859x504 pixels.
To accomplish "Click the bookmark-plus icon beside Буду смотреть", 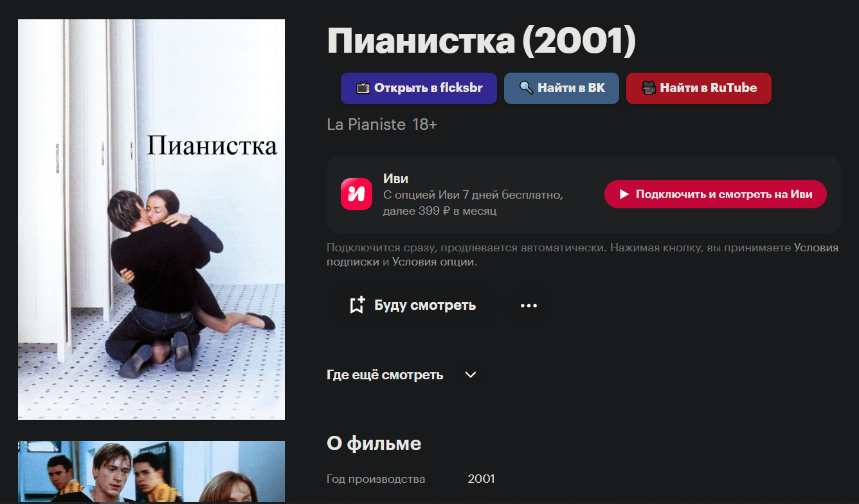I will pos(357,305).
